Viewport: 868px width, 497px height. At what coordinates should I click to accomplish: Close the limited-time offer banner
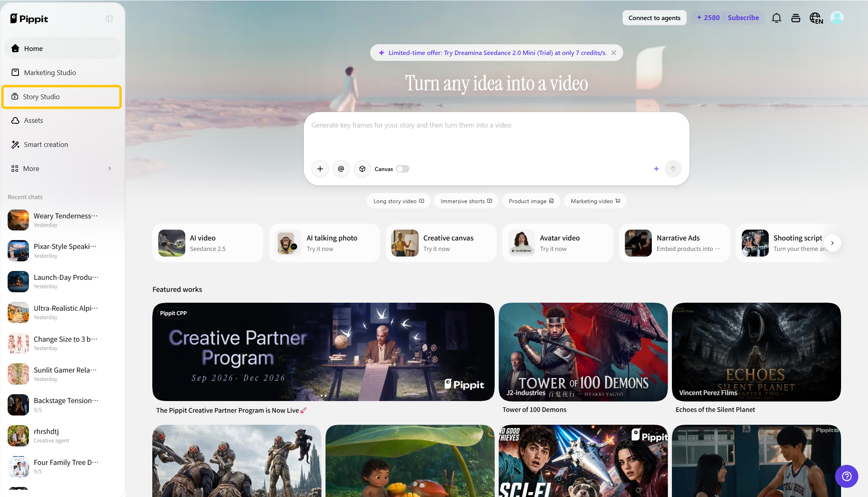tap(614, 53)
